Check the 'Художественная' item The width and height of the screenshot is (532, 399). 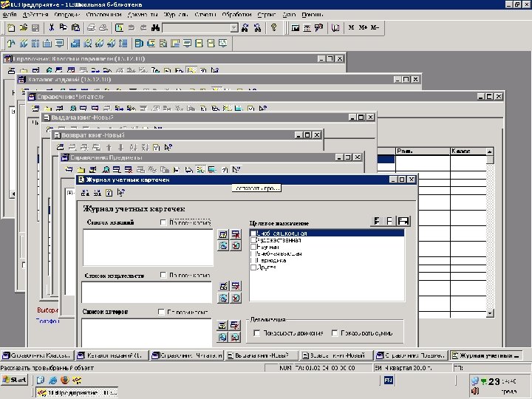tap(253, 240)
